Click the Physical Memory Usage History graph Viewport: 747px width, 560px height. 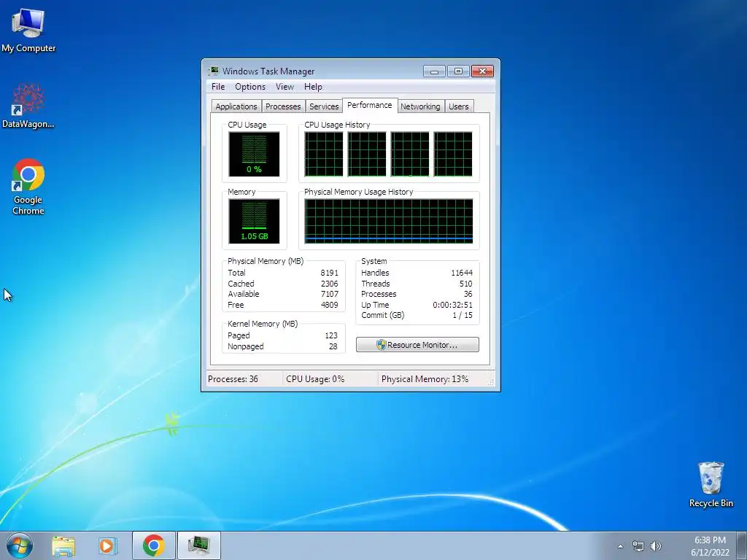click(x=389, y=221)
